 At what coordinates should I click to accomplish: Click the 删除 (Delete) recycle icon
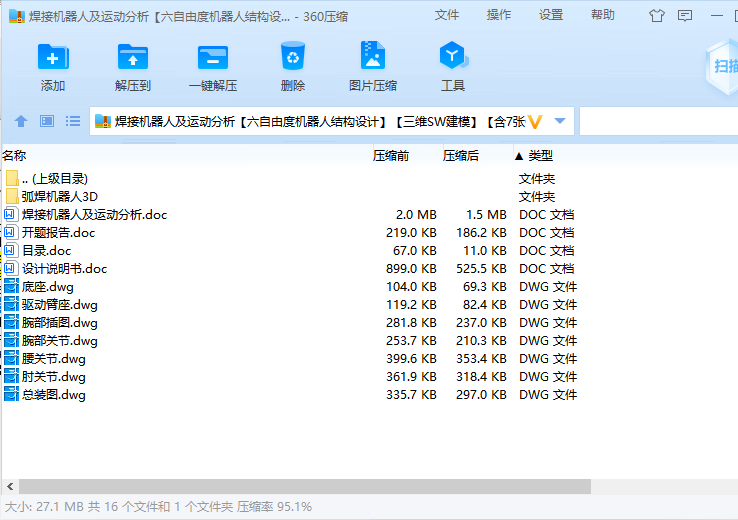[293, 56]
